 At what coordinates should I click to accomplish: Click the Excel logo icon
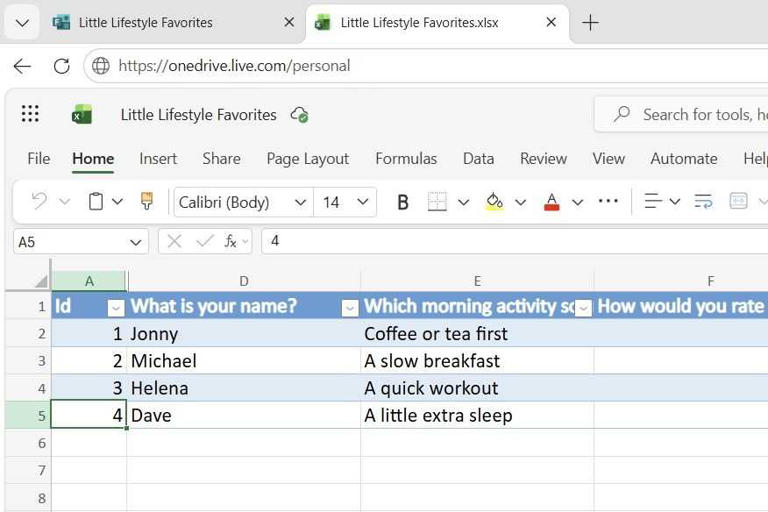coord(81,115)
